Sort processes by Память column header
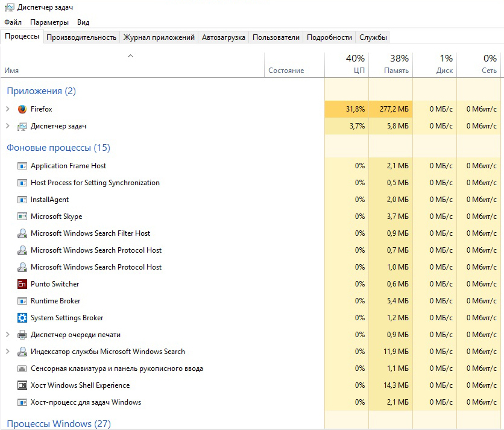 tap(391, 65)
